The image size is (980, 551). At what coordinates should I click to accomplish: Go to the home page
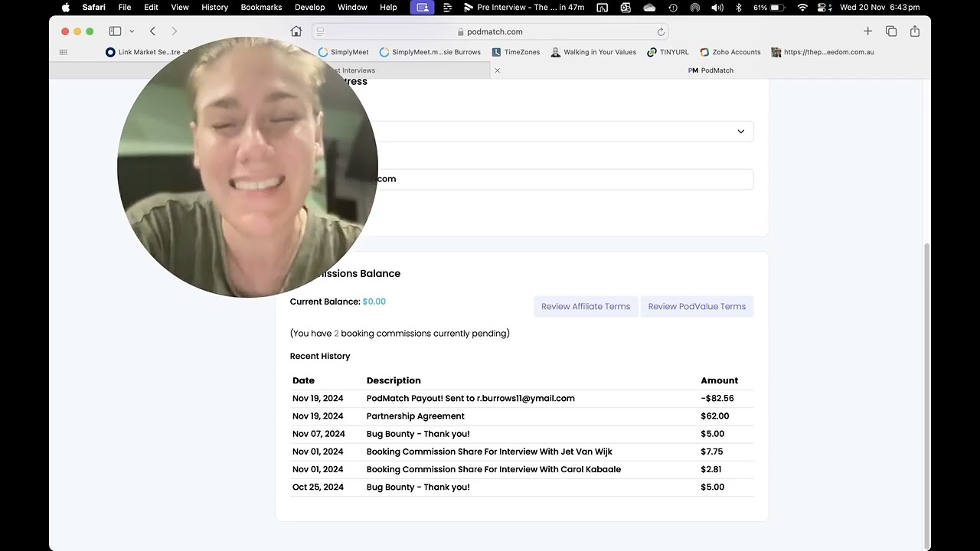296,31
